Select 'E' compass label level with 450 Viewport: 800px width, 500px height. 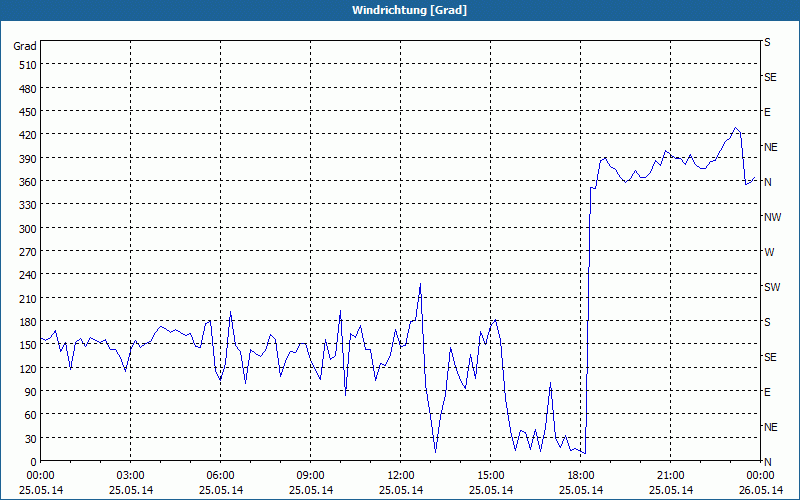(x=767, y=112)
